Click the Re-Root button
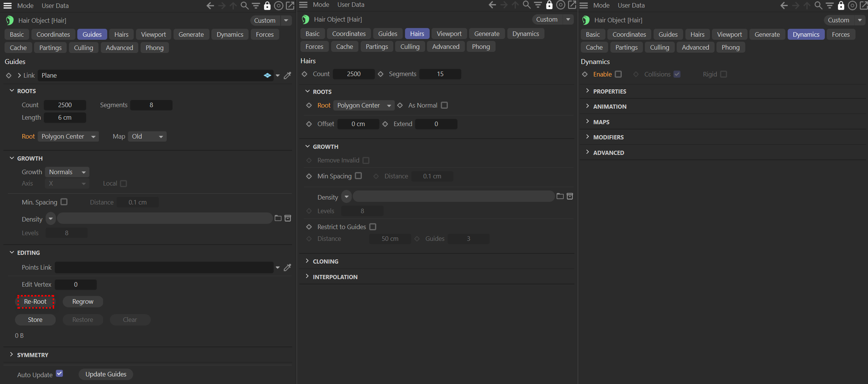This screenshot has width=868, height=384. pyautogui.click(x=35, y=301)
